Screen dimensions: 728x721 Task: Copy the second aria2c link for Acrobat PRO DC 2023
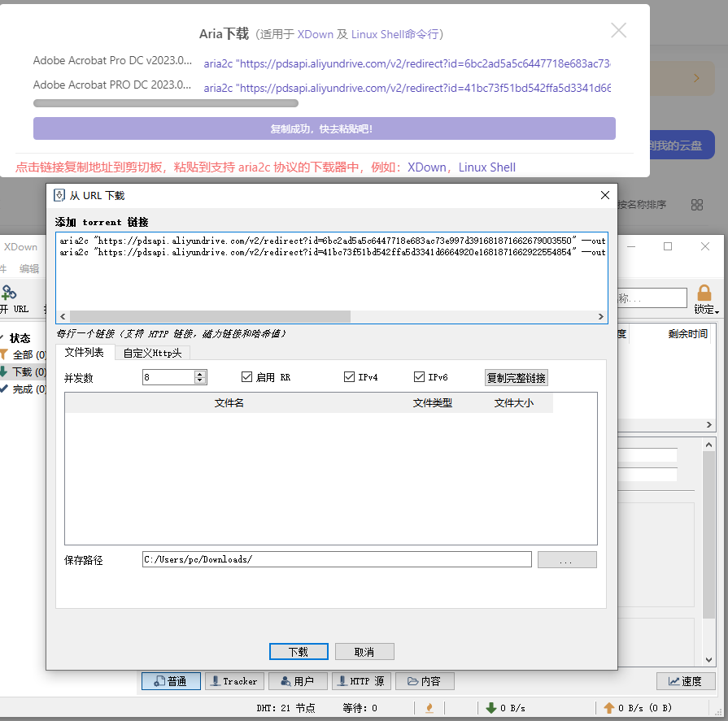point(407,88)
